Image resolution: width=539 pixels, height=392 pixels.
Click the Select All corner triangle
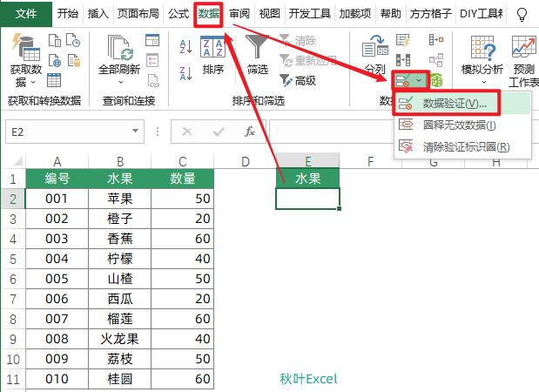tap(17, 160)
